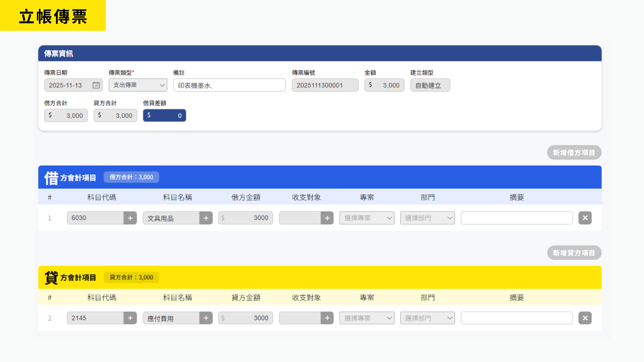Expand 選擇部門 dropdown in credit row

[427, 318]
